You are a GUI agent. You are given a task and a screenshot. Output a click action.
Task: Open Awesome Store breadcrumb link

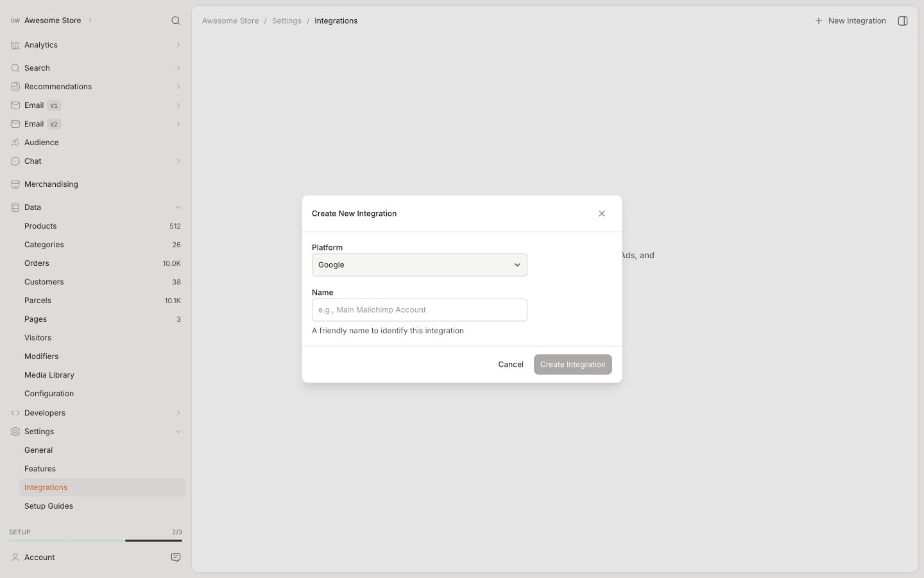coord(230,21)
